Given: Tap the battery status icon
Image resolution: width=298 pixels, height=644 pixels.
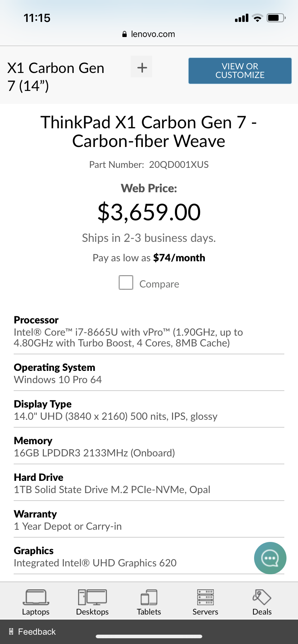Looking at the screenshot, I should tap(276, 18).
